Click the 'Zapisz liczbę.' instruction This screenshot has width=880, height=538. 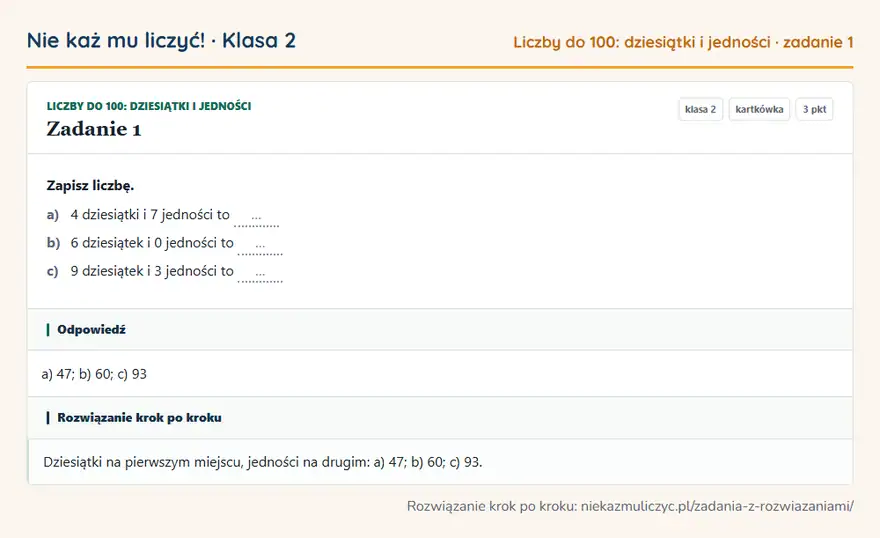pyautogui.click(x=90, y=186)
